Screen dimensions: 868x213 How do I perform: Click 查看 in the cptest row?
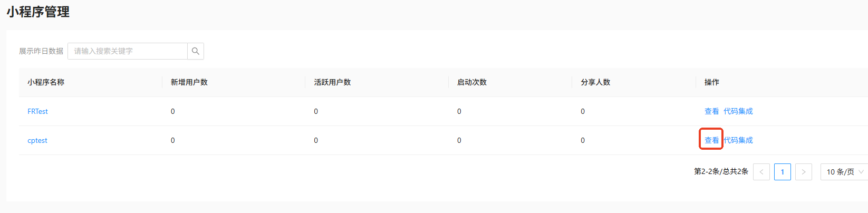(x=712, y=140)
